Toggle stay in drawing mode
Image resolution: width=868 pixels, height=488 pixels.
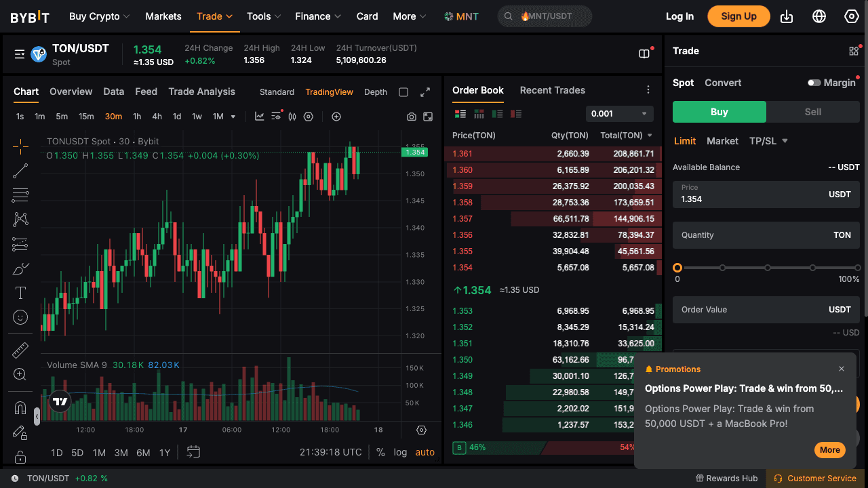point(20,432)
